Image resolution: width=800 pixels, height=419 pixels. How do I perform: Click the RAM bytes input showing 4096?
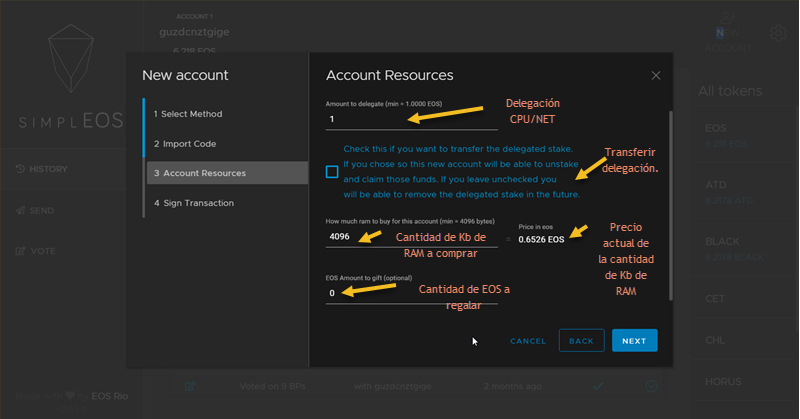point(411,237)
